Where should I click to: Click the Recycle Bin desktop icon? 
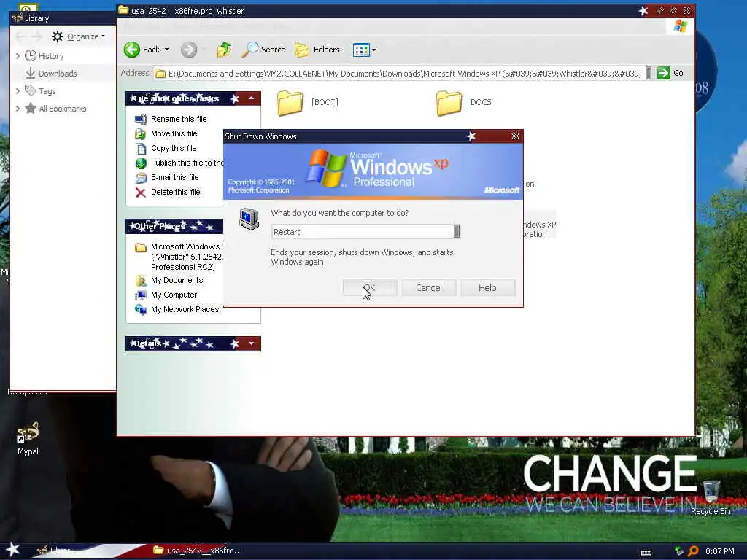(711, 497)
